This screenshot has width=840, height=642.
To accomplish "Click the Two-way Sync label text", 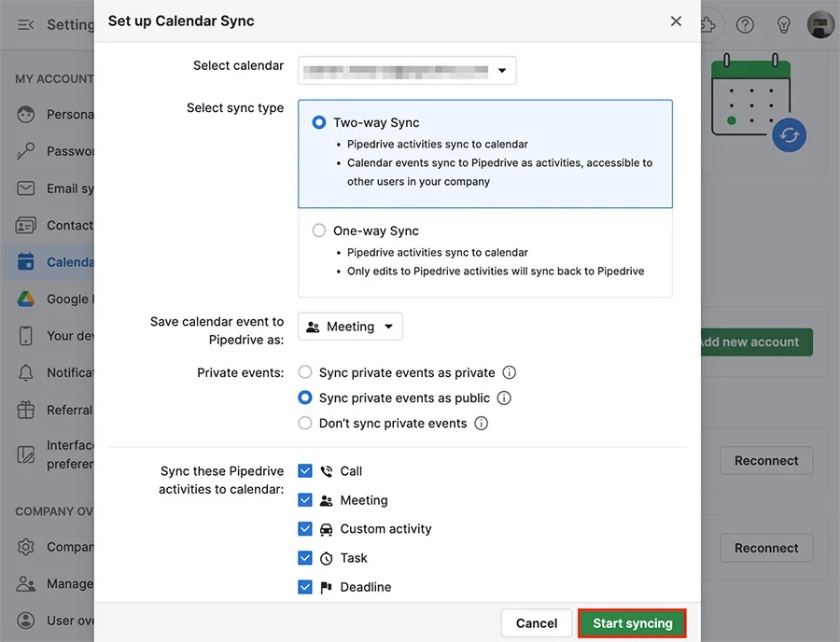I will click(376, 122).
